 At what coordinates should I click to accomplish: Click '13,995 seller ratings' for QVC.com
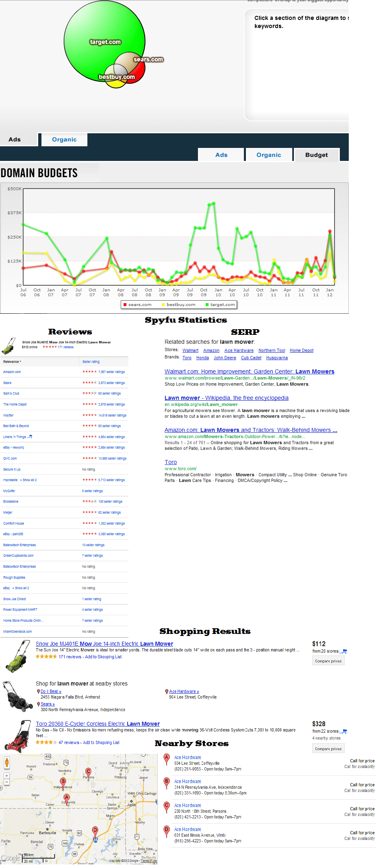click(x=112, y=458)
